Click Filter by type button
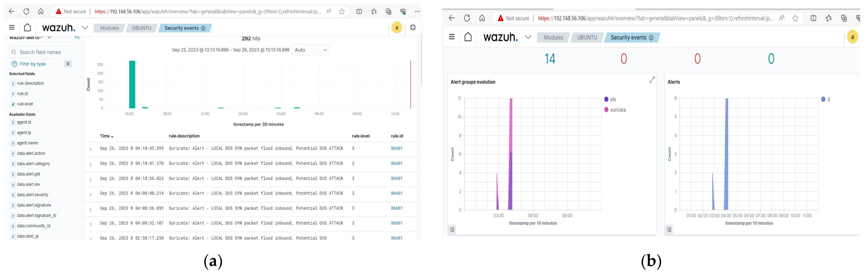The width and height of the screenshot is (868, 275). 32,64
